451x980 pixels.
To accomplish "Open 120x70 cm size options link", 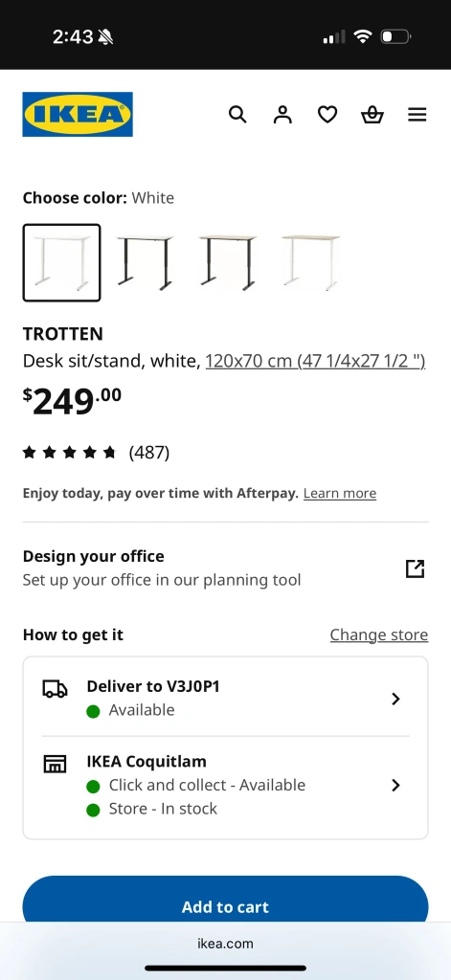I will tap(315, 361).
